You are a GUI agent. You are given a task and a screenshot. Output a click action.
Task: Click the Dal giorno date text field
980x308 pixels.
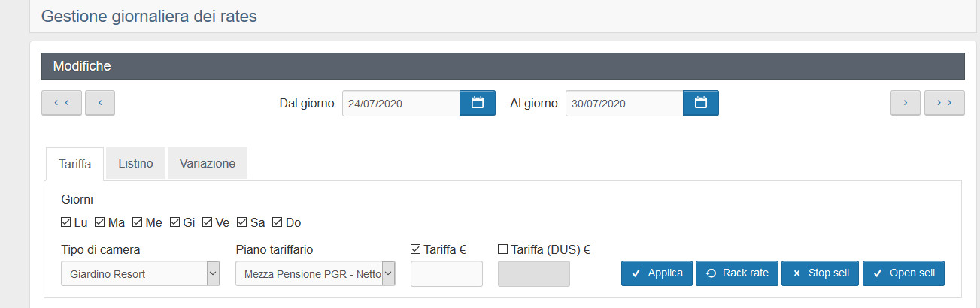[x=401, y=103]
